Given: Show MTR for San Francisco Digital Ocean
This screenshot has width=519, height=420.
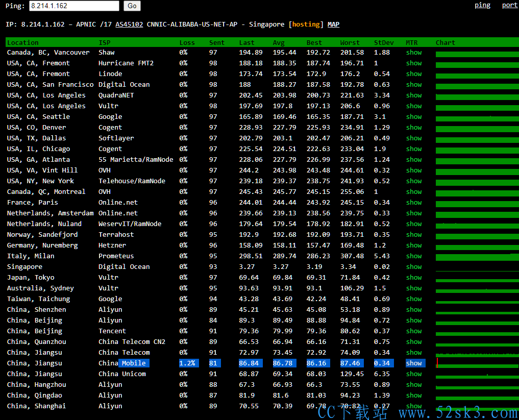Looking at the screenshot, I should pyautogui.click(x=414, y=85).
